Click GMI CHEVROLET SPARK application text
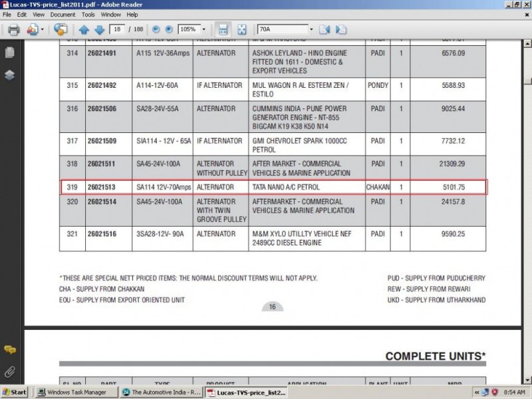Viewport: 532px width, 399px height. [x=300, y=145]
